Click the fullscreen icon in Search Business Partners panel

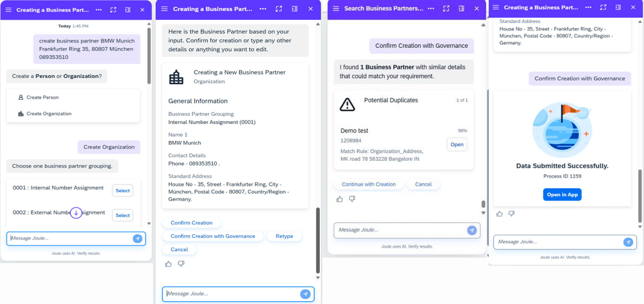(x=446, y=9)
